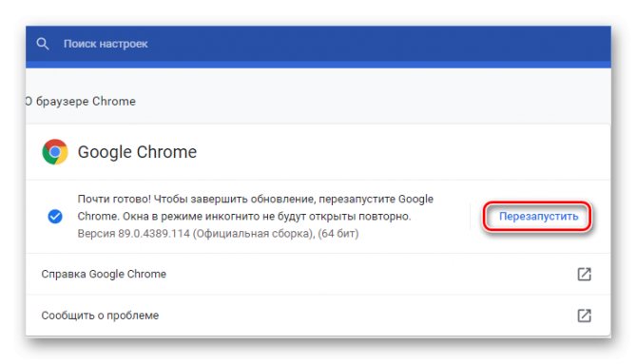Open the 'Сообщить о проблеме' row

[x=318, y=316]
